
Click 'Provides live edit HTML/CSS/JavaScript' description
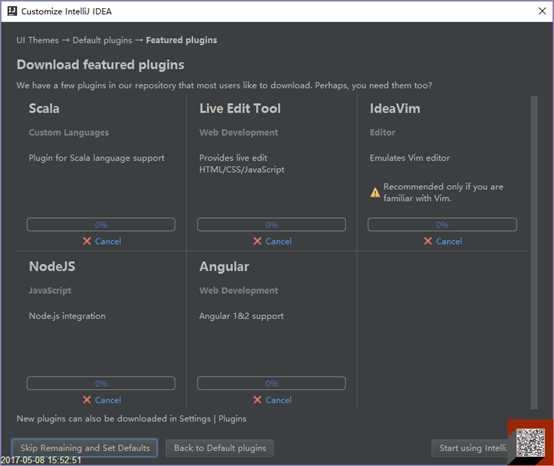pos(242,164)
